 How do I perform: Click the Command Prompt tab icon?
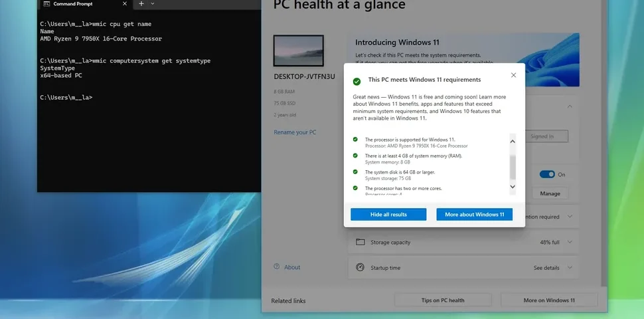pyautogui.click(x=46, y=4)
